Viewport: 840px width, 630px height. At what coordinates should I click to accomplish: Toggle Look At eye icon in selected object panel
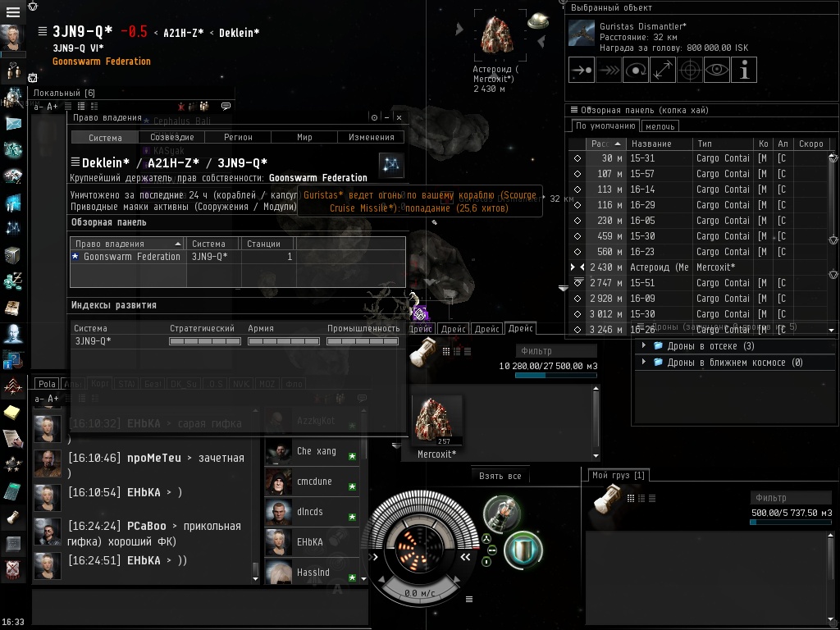pos(717,71)
